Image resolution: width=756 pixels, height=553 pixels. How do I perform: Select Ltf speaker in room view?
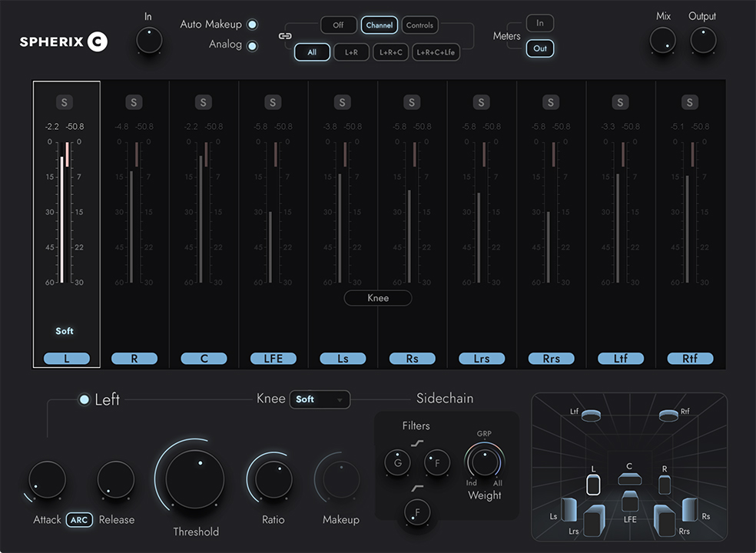pyautogui.click(x=591, y=415)
